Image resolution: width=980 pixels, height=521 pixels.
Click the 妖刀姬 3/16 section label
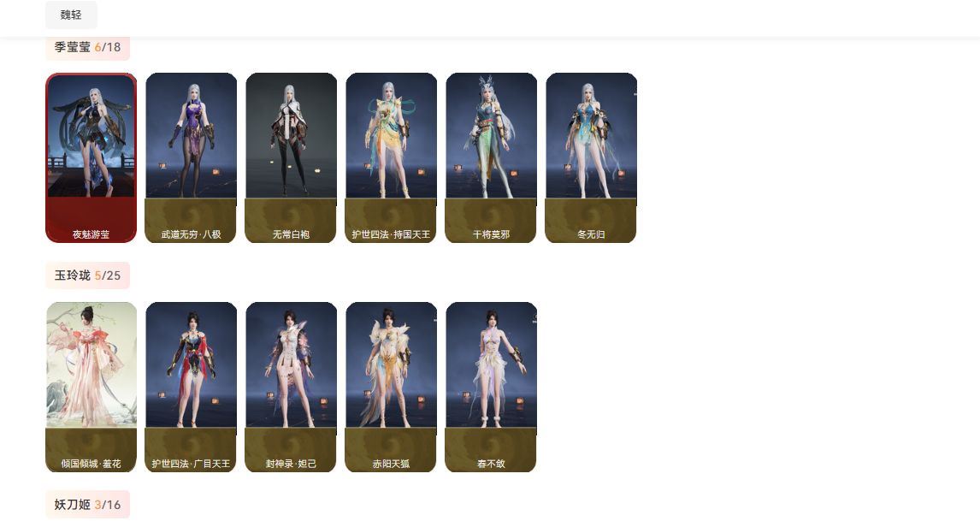click(x=87, y=504)
